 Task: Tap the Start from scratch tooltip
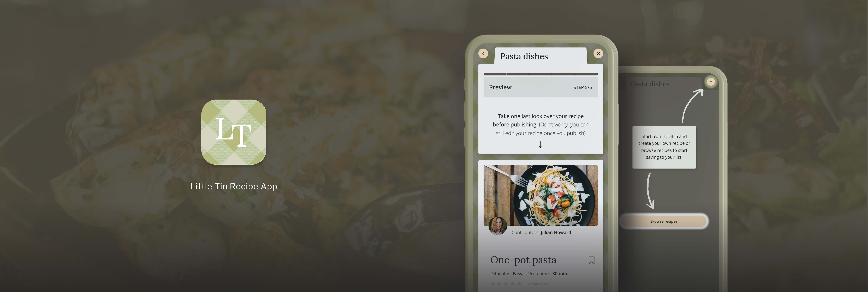(664, 147)
